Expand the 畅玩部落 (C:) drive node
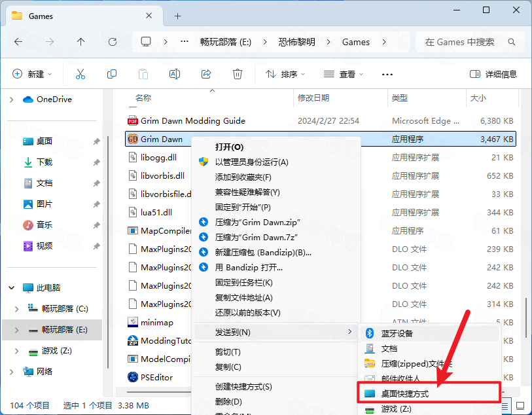532x415 pixels. 16,308
